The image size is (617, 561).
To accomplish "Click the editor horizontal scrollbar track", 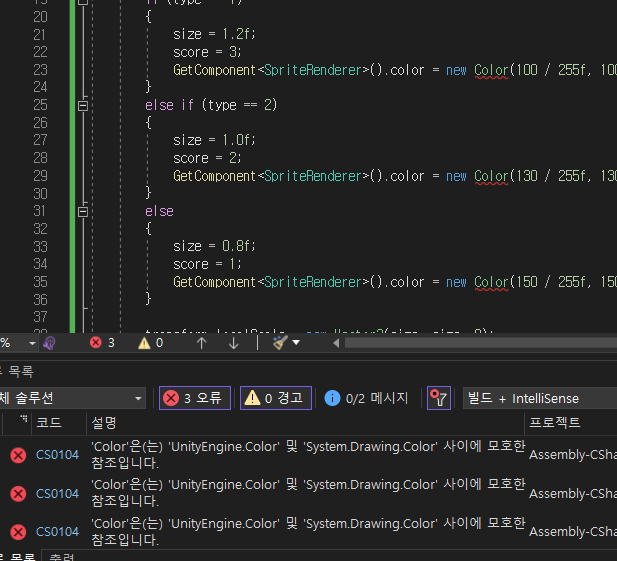I will pyautogui.click(x=480, y=343).
